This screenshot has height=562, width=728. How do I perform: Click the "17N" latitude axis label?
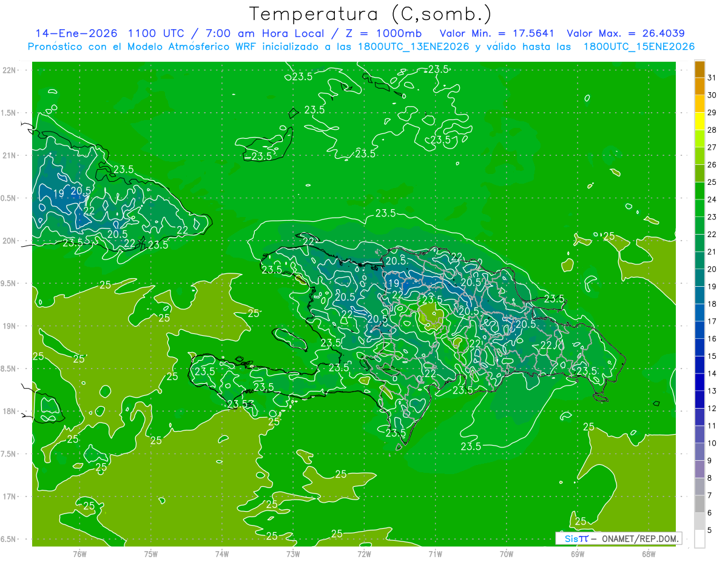[x=10, y=497]
